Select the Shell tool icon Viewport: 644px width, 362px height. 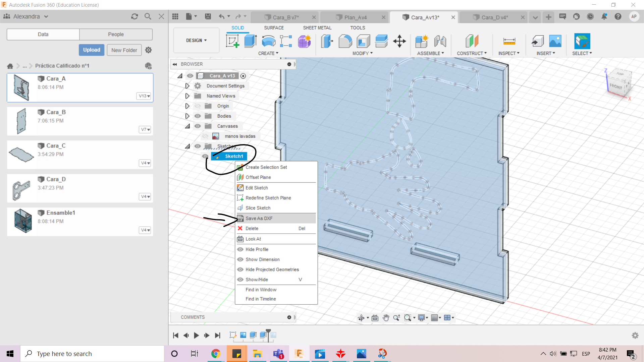[x=363, y=41]
